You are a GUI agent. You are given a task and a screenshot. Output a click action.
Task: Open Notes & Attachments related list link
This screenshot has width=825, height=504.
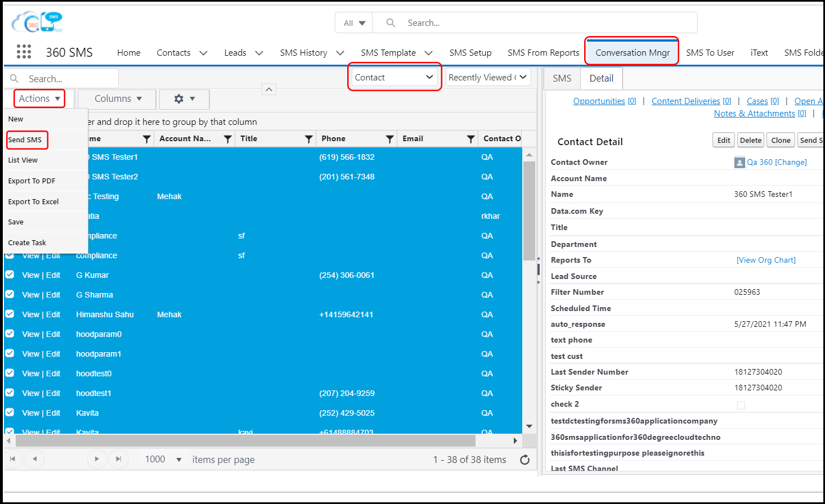click(x=760, y=114)
